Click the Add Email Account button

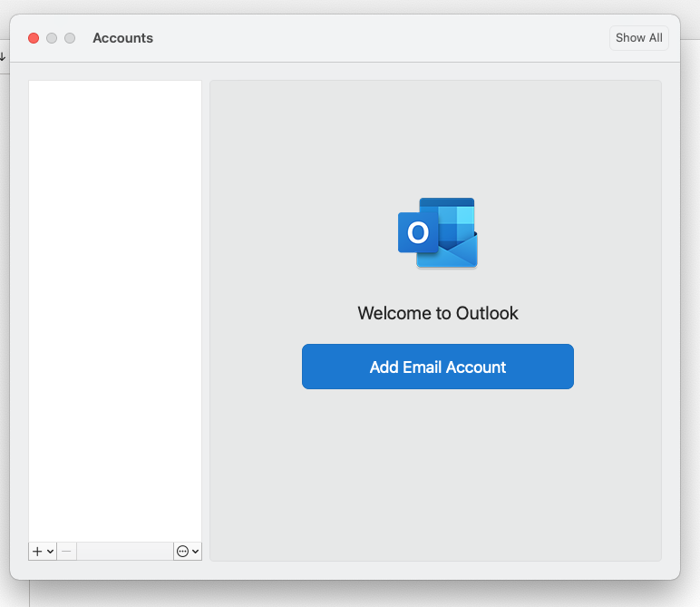click(437, 367)
